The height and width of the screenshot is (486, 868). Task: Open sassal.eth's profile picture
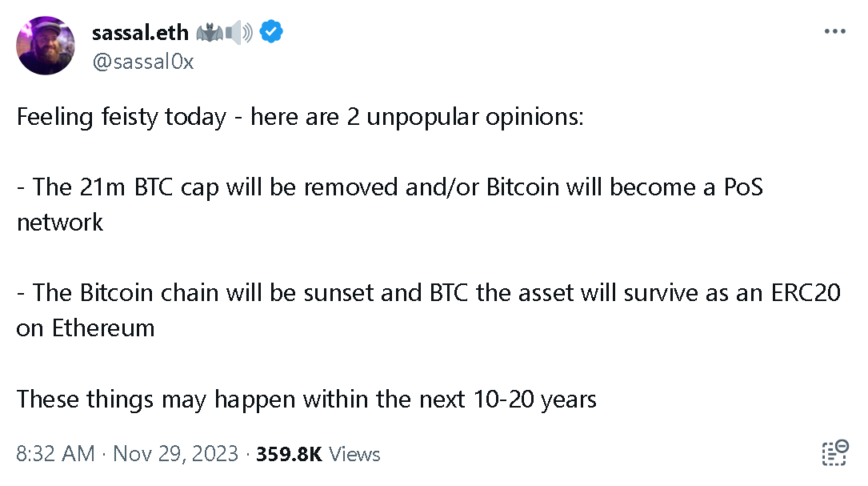[46, 46]
